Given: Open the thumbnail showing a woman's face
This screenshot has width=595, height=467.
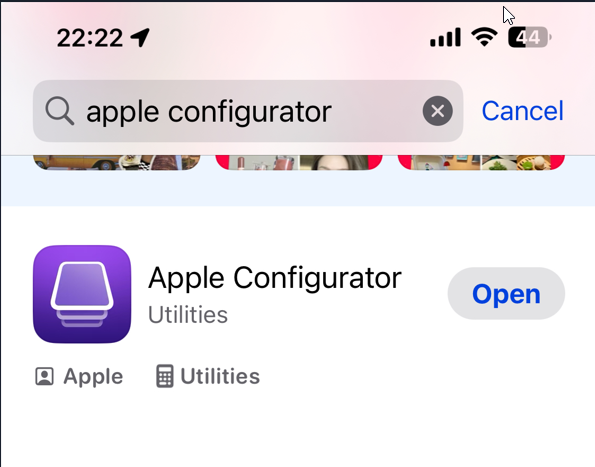Looking at the screenshot, I should (299, 162).
